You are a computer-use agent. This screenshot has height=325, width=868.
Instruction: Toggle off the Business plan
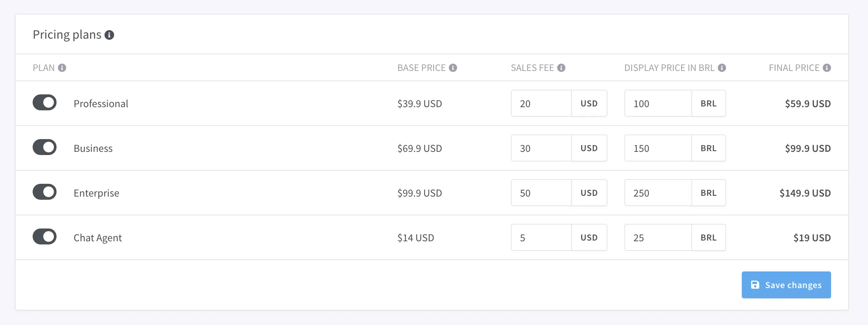click(45, 147)
